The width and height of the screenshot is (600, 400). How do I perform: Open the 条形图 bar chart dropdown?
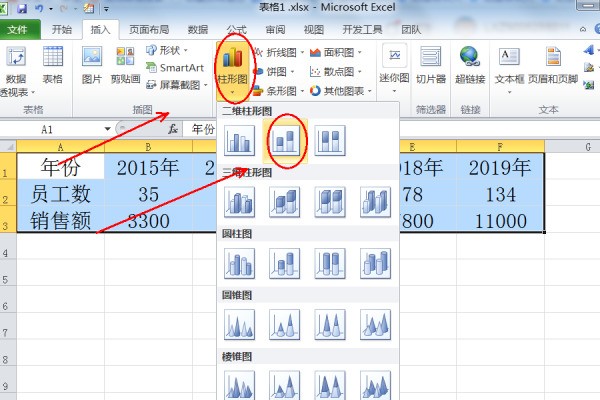(279, 91)
